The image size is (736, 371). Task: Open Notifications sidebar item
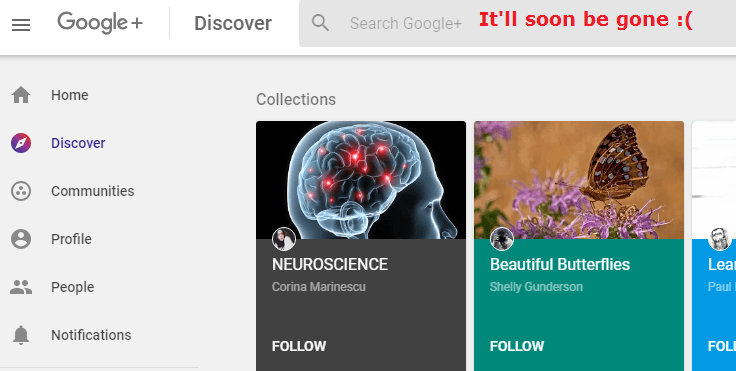click(x=91, y=335)
